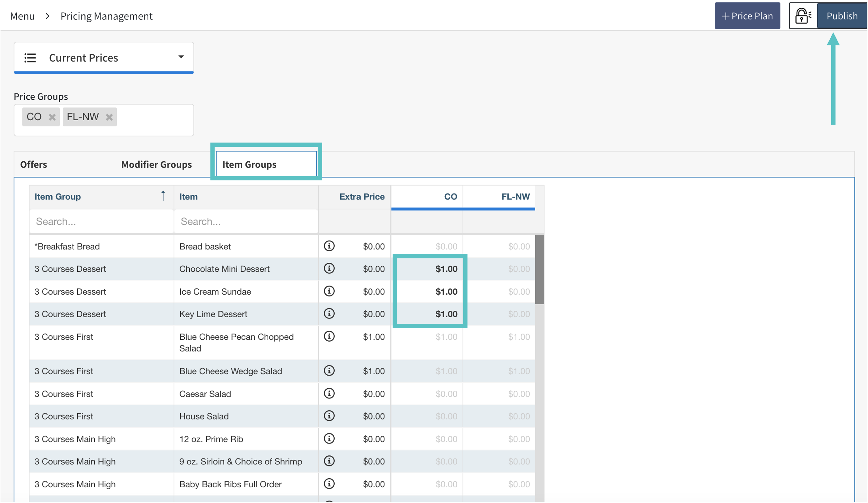The height and width of the screenshot is (503, 868).
Task: Add a new Price Plan
Action: click(x=747, y=16)
